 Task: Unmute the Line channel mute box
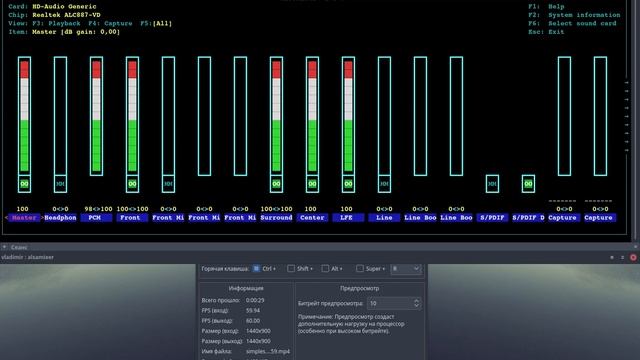384,184
